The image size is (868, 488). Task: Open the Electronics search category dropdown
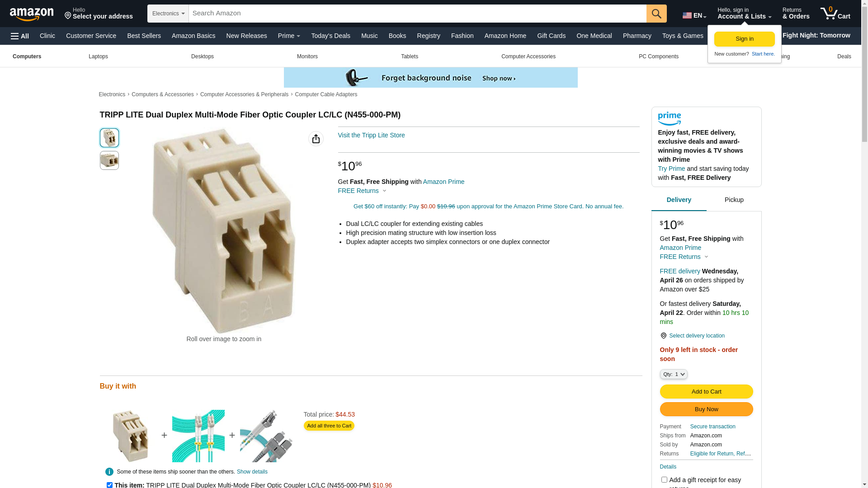(168, 14)
